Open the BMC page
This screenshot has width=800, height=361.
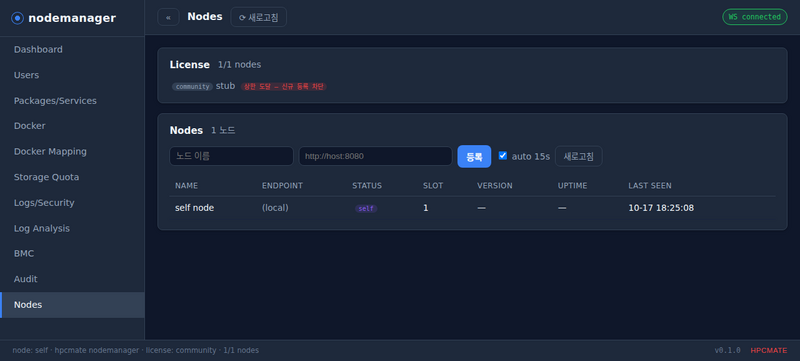pos(72,253)
